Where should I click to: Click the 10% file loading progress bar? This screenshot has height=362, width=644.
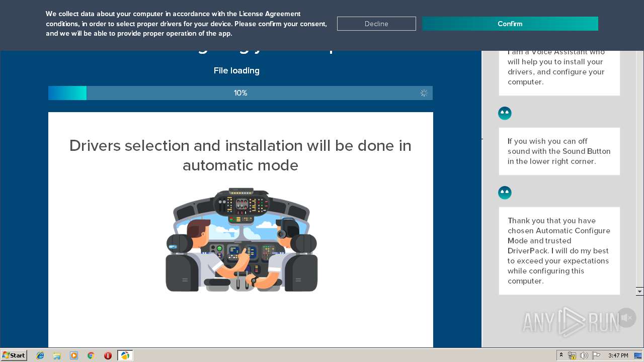(240, 93)
